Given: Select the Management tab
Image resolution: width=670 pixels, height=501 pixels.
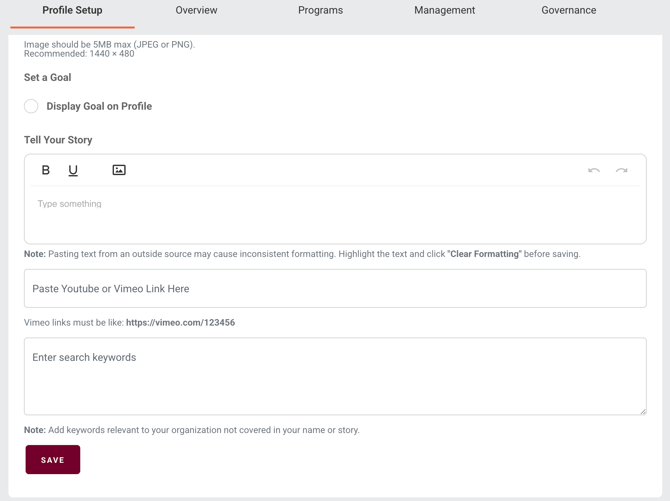Looking at the screenshot, I should click(444, 11).
